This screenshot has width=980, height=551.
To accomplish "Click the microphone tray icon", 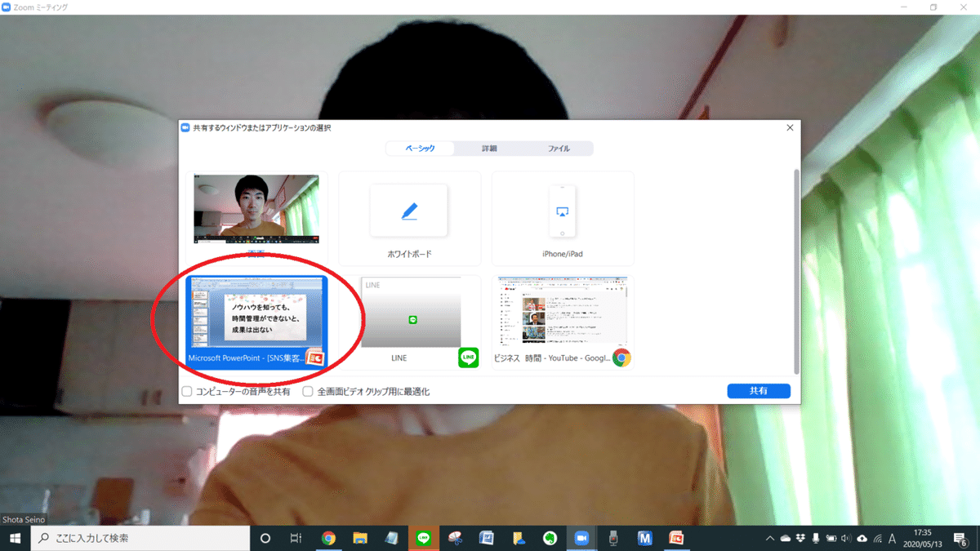I will pos(816,539).
